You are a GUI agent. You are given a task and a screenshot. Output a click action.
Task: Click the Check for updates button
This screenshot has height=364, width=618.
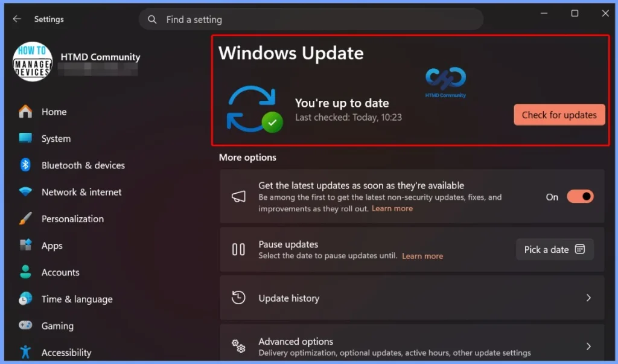[x=559, y=115]
